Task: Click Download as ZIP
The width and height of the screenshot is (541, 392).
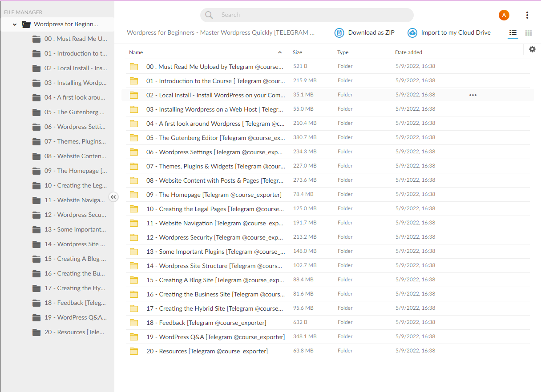Action: click(x=364, y=33)
